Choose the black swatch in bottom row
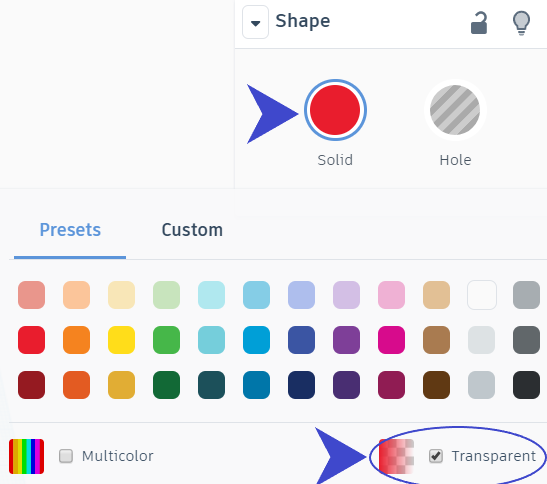The image size is (547, 484). [526, 385]
